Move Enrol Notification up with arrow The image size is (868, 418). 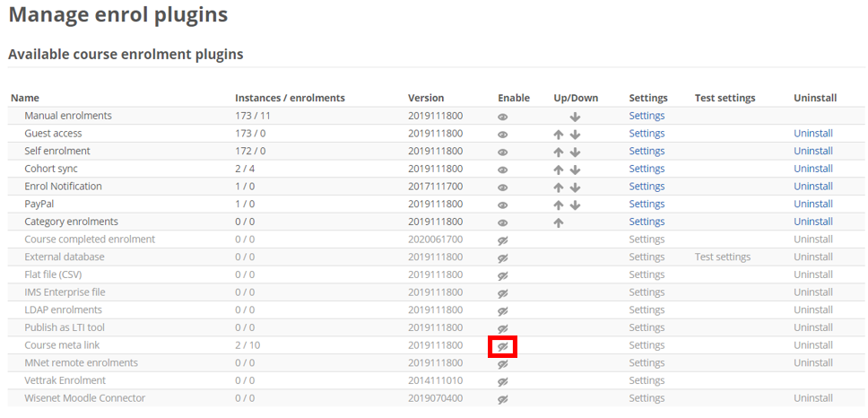coord(559,187)
